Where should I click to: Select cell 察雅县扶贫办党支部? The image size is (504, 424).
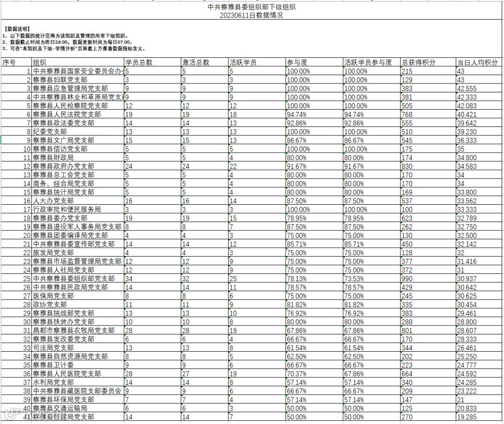point(78,322)
